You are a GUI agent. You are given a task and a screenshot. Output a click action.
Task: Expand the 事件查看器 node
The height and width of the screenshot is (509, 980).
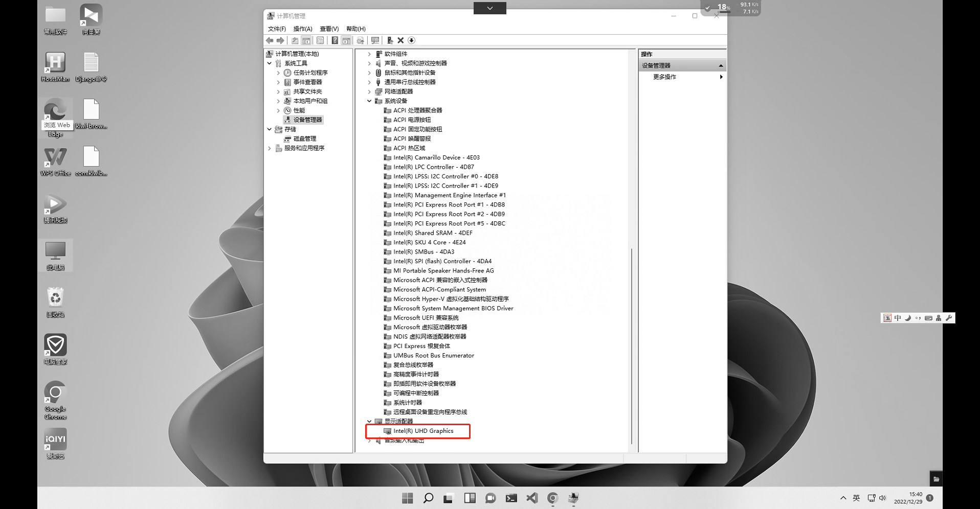[278, 82]
